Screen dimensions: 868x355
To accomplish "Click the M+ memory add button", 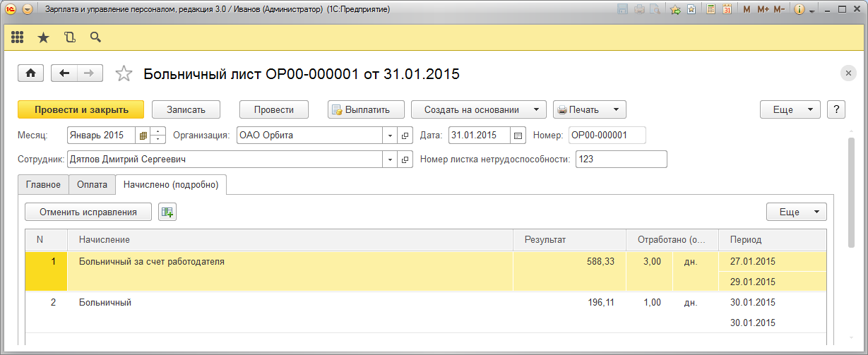I will pos(763,10).
